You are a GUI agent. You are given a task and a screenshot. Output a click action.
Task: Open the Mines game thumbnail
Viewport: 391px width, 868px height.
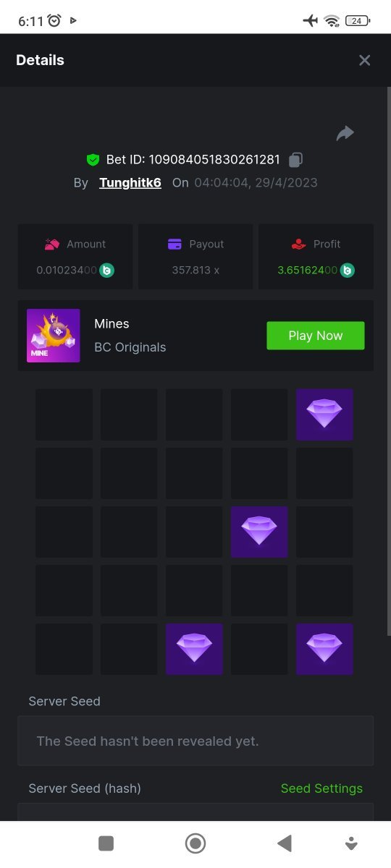point(54,336)
